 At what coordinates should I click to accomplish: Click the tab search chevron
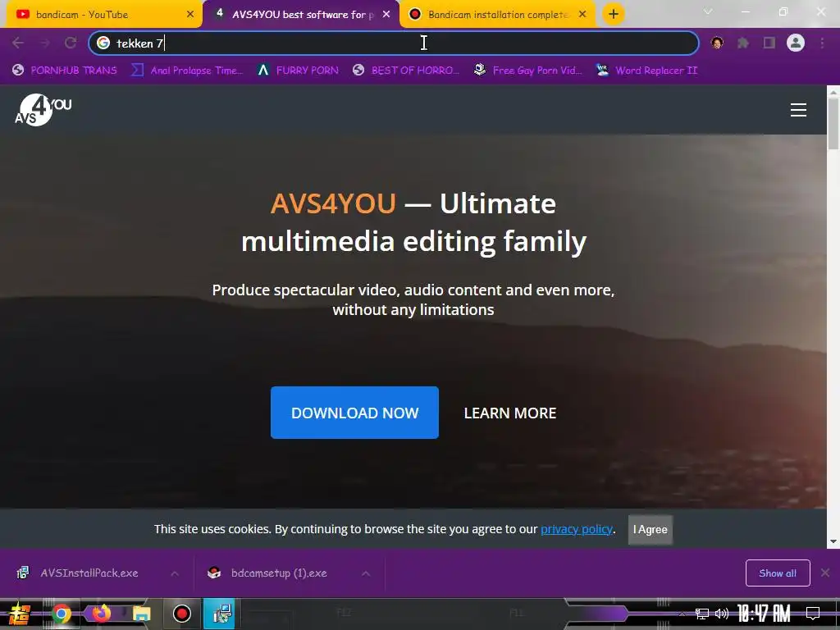[708, 11]
